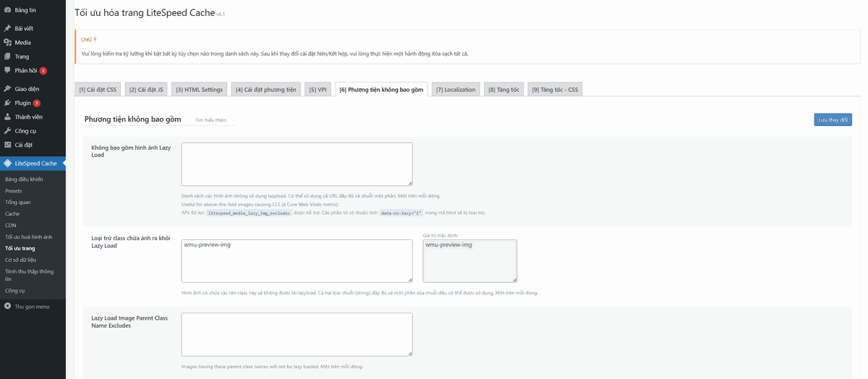Switch to [7] Localization tab

(456, 90)
